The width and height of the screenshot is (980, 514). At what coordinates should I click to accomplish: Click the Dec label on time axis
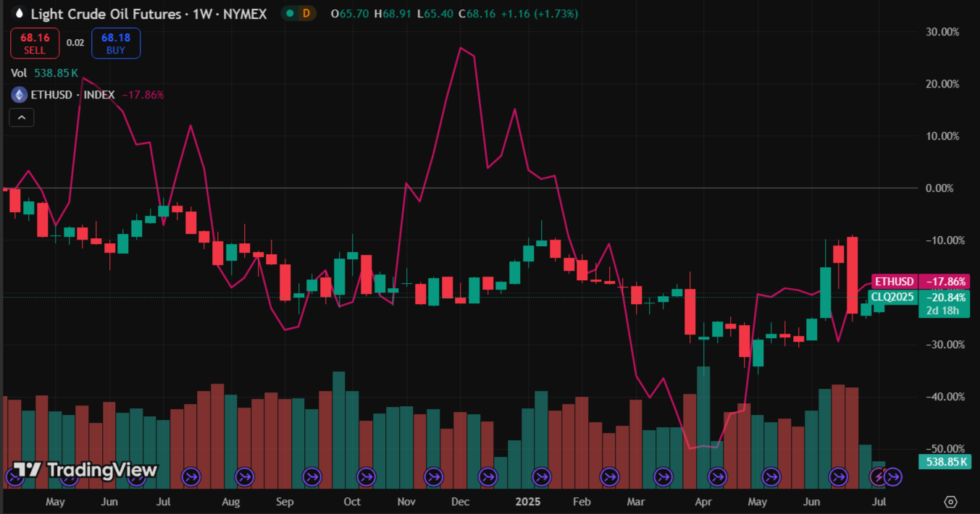[460, 501]
